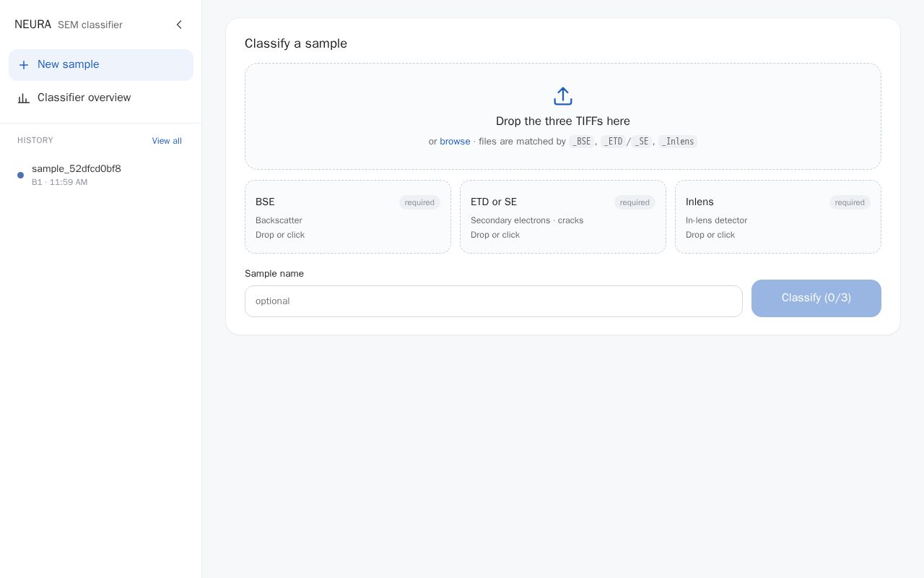
Task: Click the upload arrow icon
Action: pyautogui.click(x=563, y=96)
